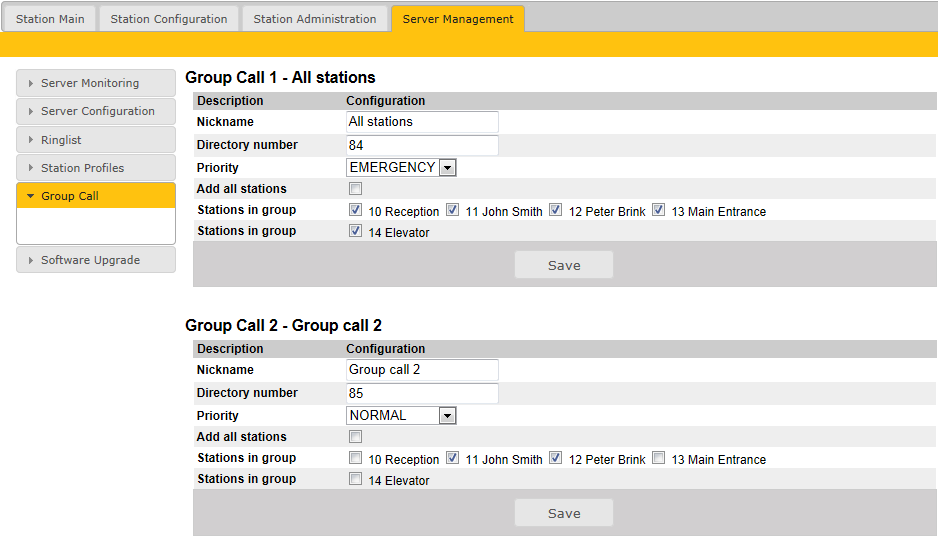Expand Station Profiles sidebar section
938x540 pixels.
[96, 168]
